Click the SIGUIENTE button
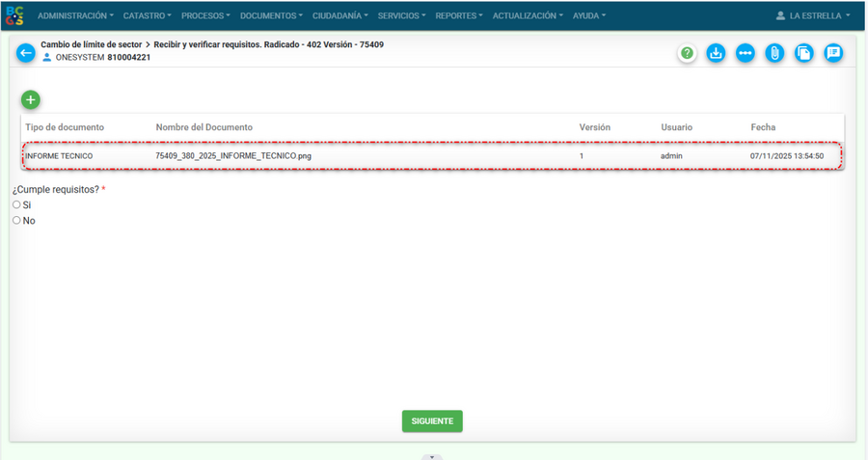 coord(432,421)
